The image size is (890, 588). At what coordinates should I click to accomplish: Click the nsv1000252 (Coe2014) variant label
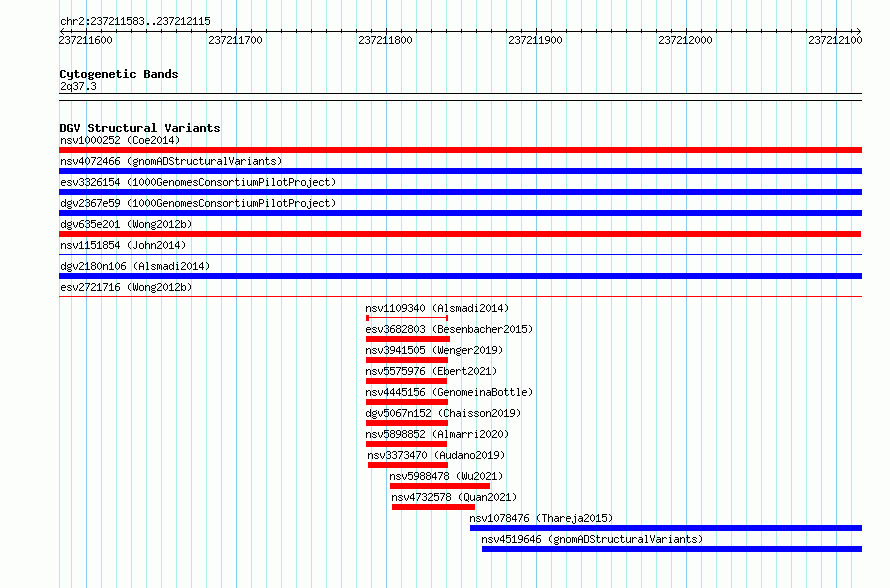pos(120,140)
